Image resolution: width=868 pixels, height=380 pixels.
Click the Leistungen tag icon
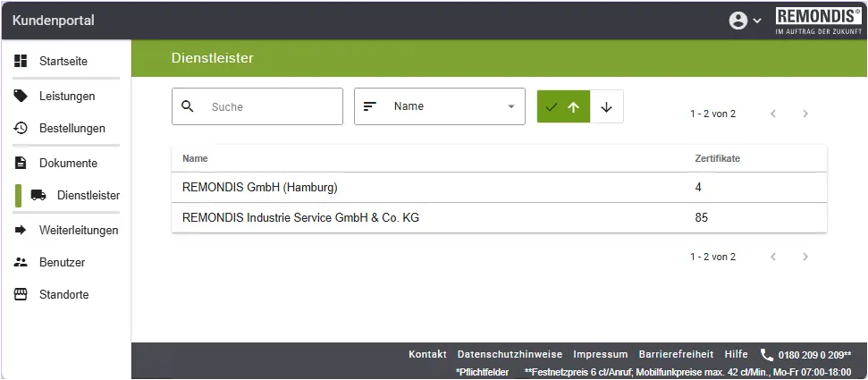pos(21,96)
